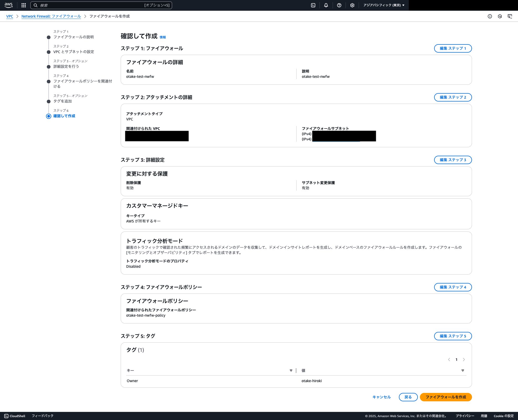Click the info circle icon at top right
518x420 pixels.
tap(490, 16)
